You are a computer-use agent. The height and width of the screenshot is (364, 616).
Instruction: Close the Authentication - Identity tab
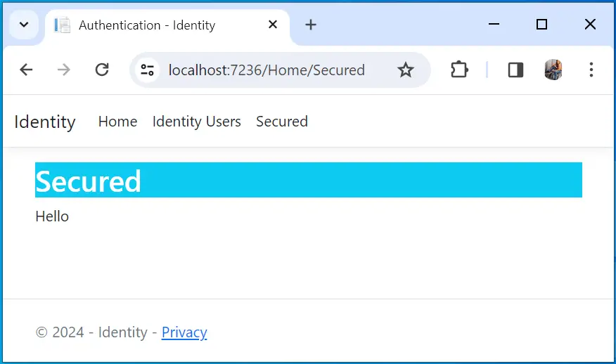point(273,25)
